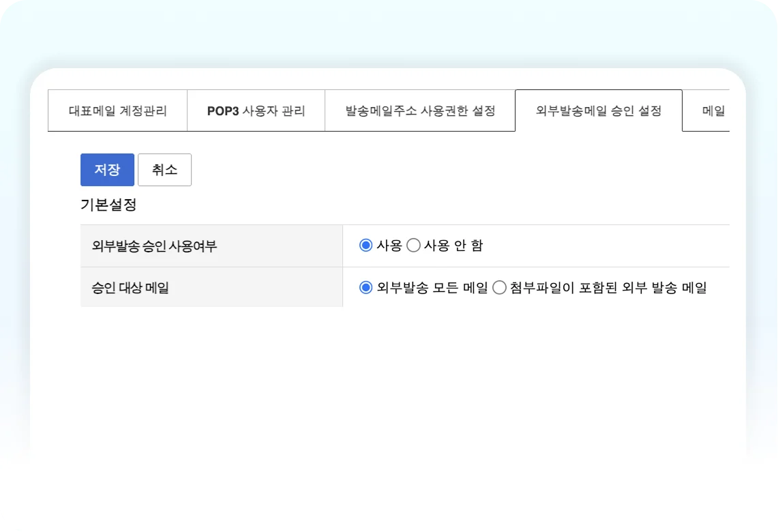The height and width of the screenshot is (532, 778).
Task: Click the 사용 안 함 label text
Action: pyautogui.click(x=453, y=246)
